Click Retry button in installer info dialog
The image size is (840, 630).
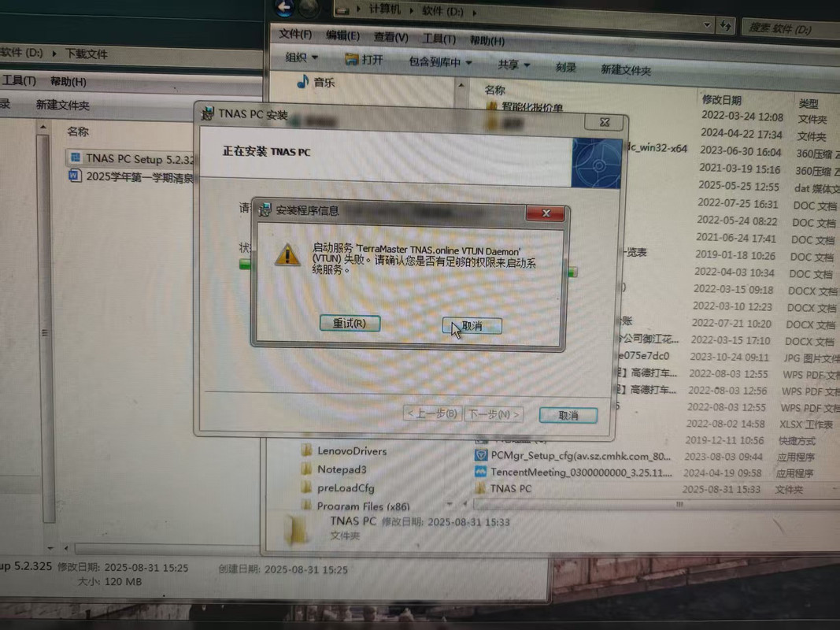[350, 323]
